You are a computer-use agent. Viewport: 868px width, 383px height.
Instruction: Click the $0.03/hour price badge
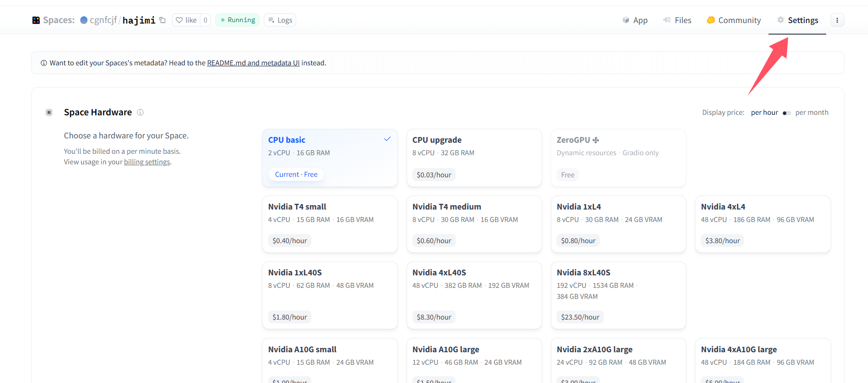[434, 175]
